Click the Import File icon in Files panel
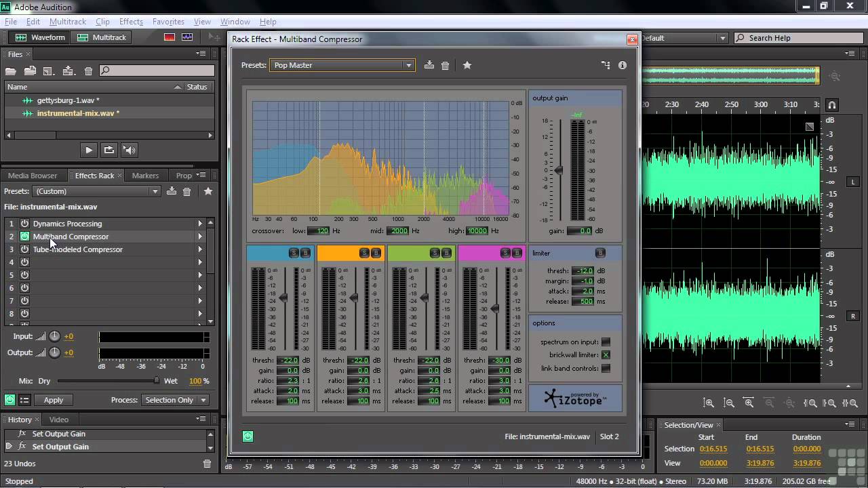Image resolution: width=868 pixels, height=488 pixels. [x=30, y=71]
